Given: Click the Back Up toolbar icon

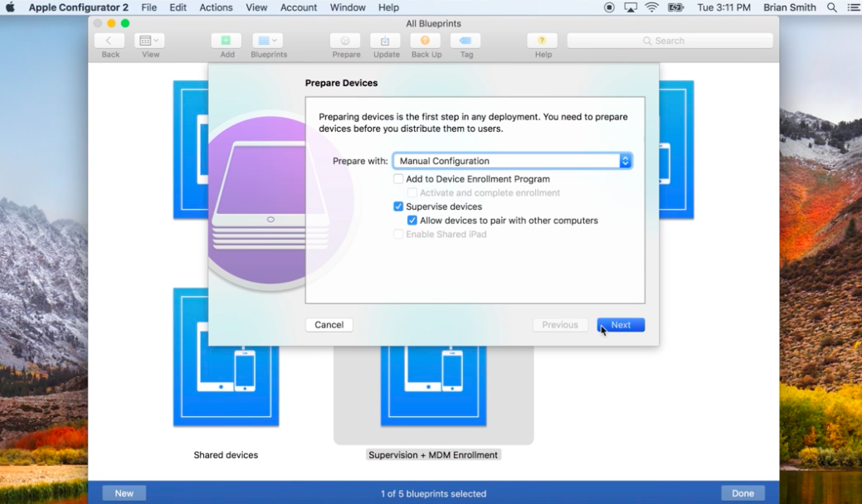Looking at the screenshot, I should 426,41.
